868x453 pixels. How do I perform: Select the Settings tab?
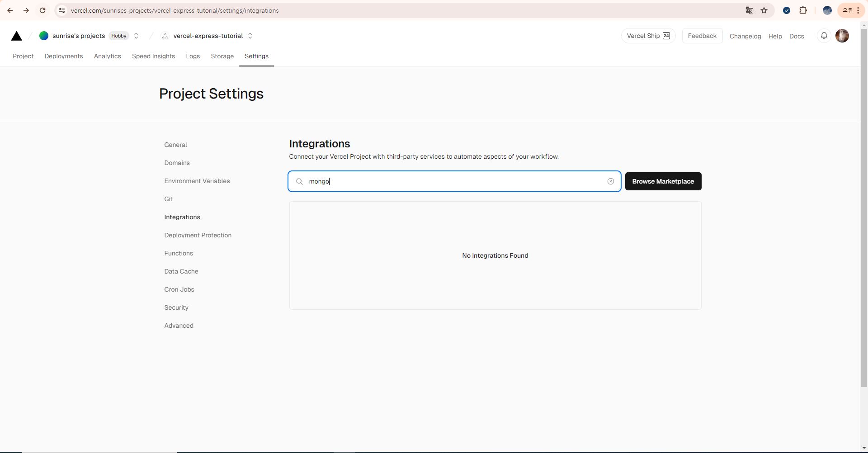click(x=257, y=56)
